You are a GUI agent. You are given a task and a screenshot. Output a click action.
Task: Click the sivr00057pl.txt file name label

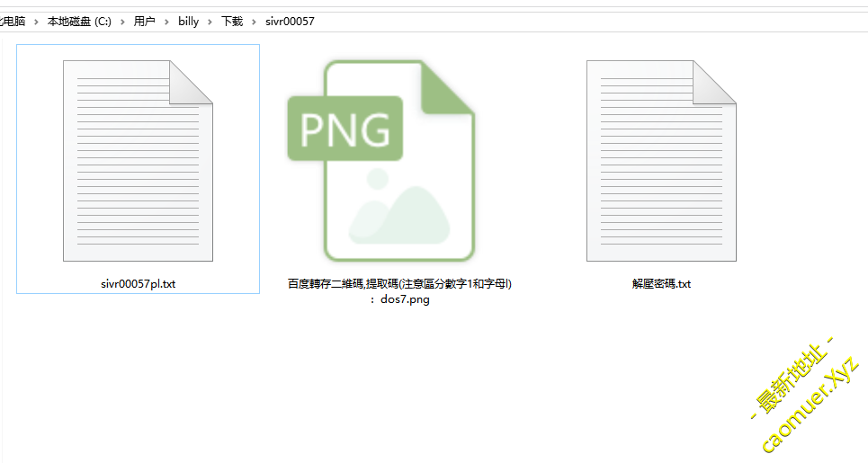pyautogui.click(x=138, y=284)
